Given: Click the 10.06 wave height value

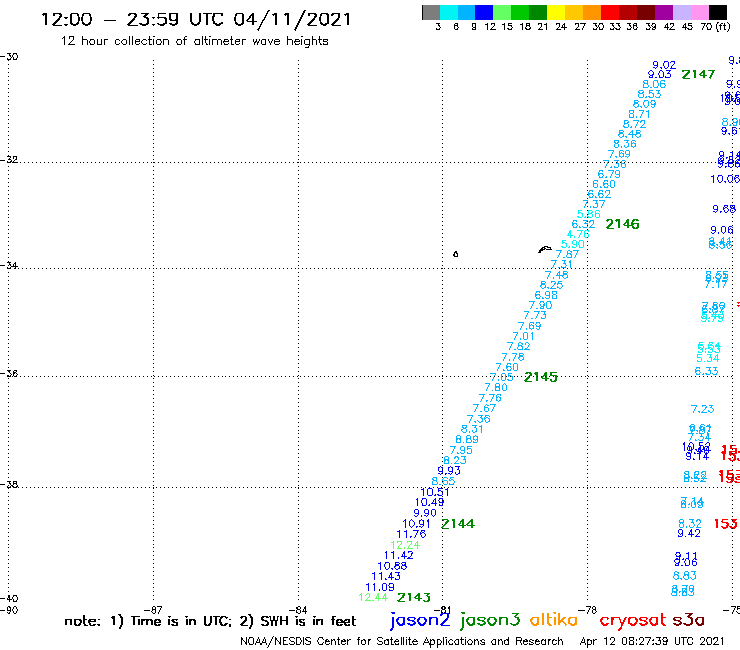Looking at the screenshot, I should [x=725, y=179].
